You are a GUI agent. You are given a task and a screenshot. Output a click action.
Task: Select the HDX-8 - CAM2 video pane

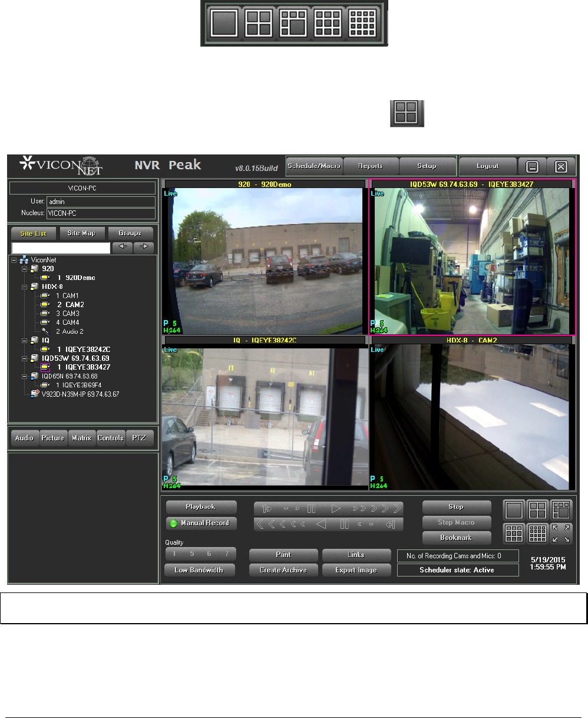click(471, 413)
